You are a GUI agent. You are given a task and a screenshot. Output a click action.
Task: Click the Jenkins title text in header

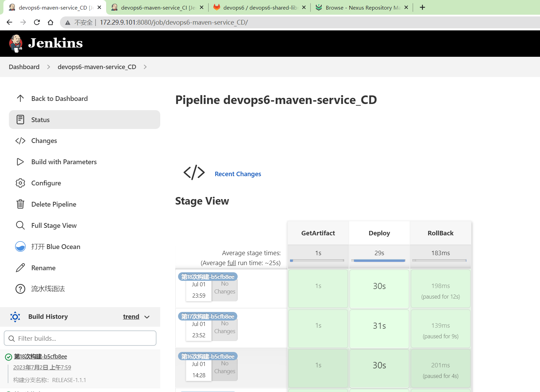coord(55,43)
